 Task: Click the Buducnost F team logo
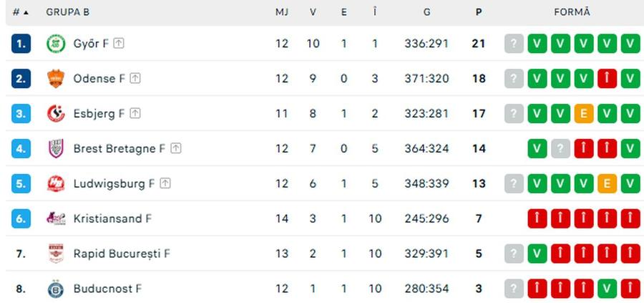[x=56, y=289]
